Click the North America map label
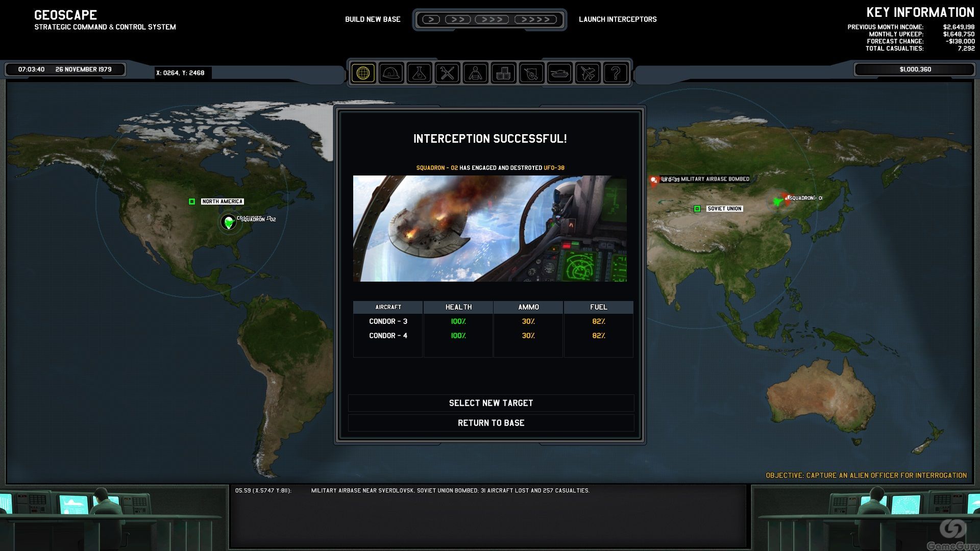The height and width of the screenshot is (551, 980). [222, 202]
